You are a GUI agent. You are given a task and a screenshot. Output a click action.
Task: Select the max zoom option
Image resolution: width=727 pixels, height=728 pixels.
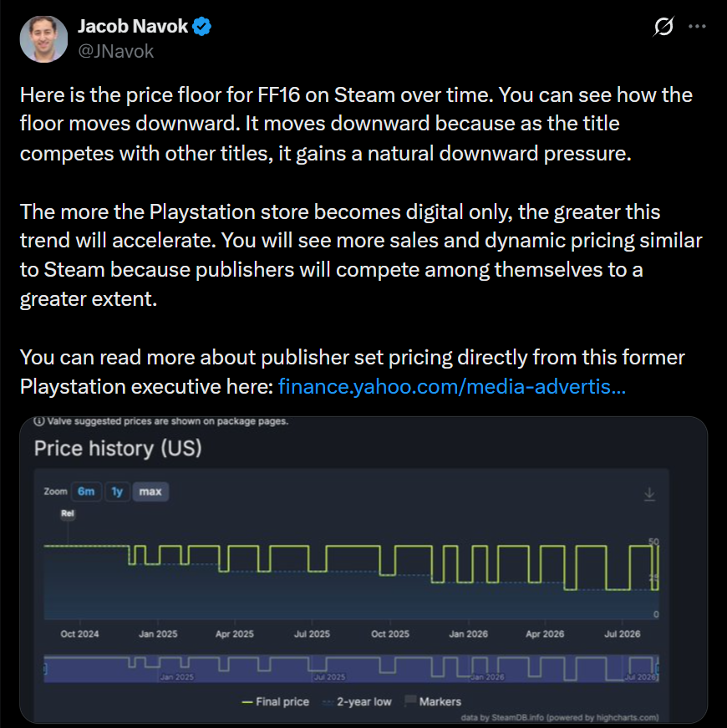click(150, 491)
